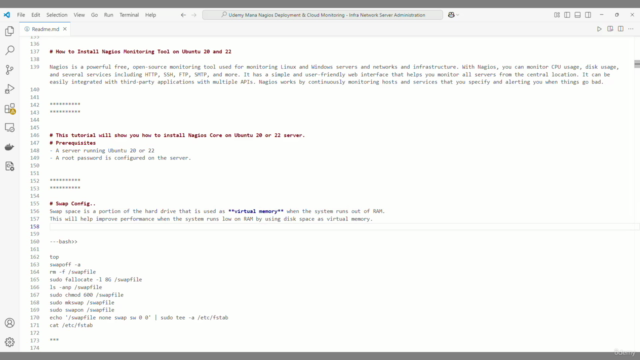640x360 pixels.
Task: Click the '---bash>>' line
Action: coord(64,242)
